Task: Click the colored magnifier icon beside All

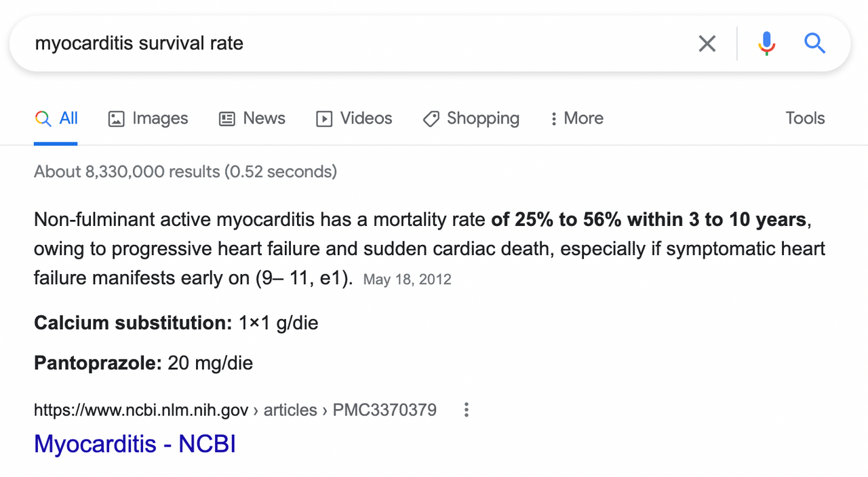Action: click(x=43, y=119)
